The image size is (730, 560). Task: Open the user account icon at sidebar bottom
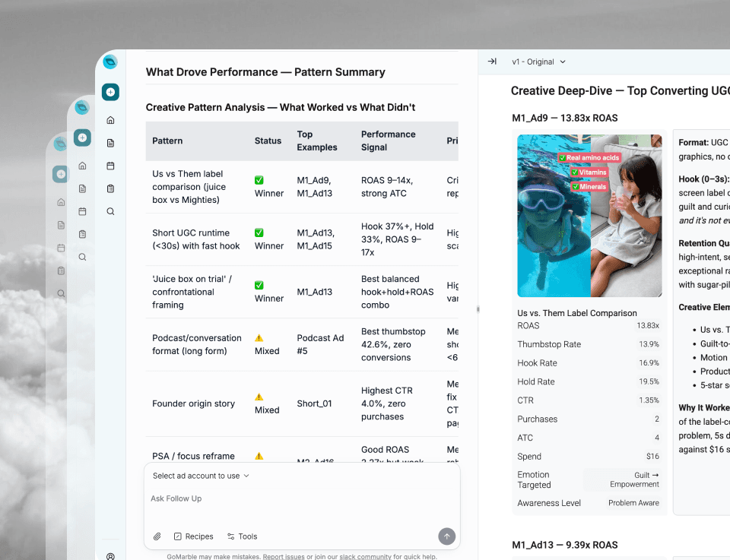[x=110, y=556]
